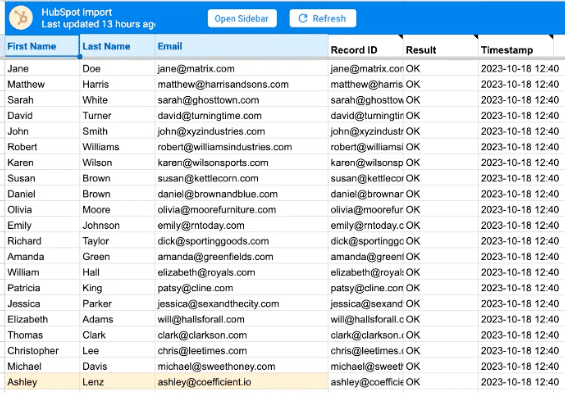Click the HubSpot Import title text
The width and height of the screenshot is (565, 393).
[76, 12]
